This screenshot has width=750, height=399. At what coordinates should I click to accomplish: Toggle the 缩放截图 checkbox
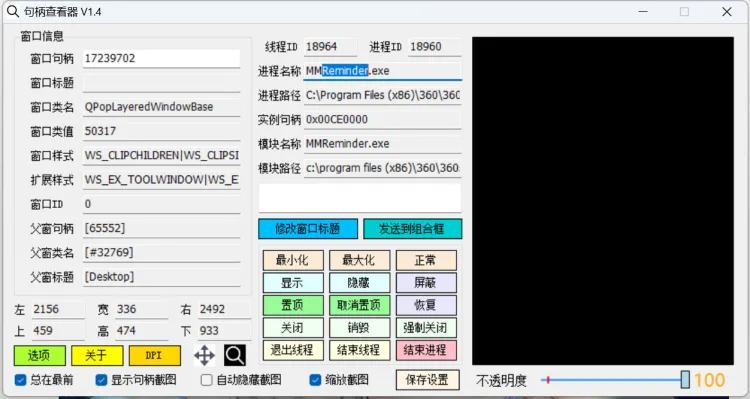[315, 380]
